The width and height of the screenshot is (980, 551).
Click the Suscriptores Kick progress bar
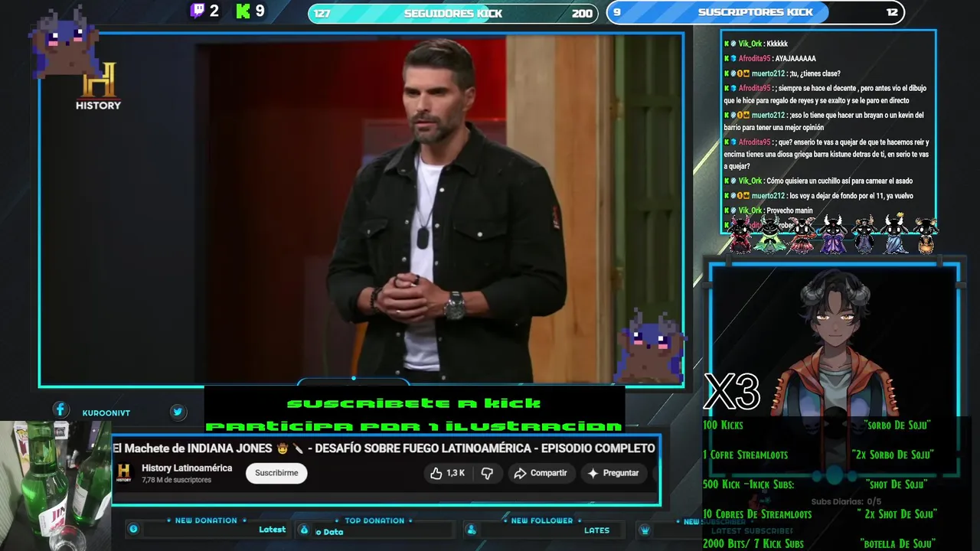pyautogui.click(x=756, y=12)
